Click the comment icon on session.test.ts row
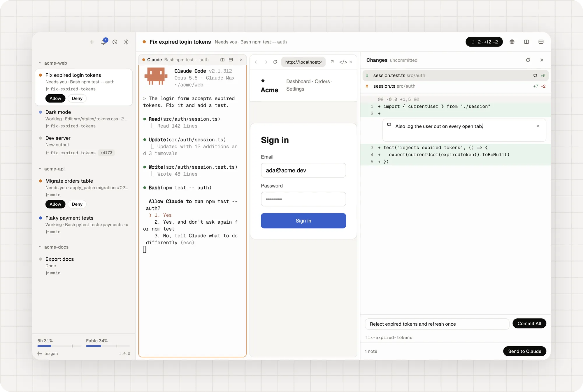583x392 pixels. point(535,75)
